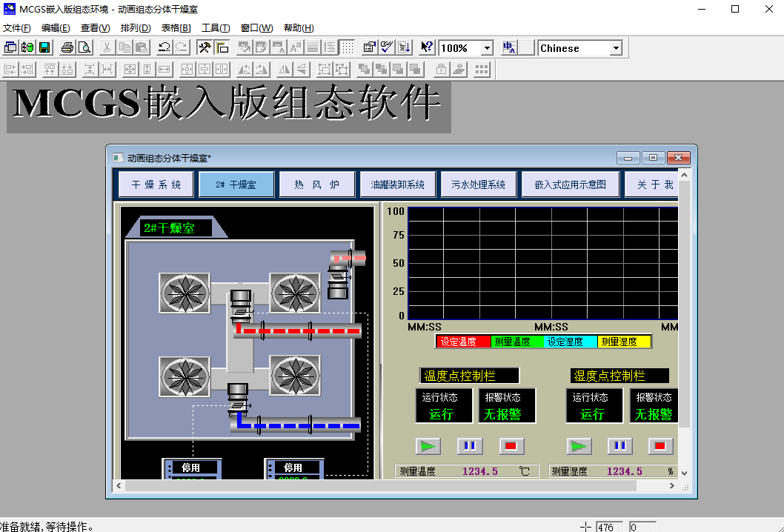Click the 热风炉 button
The width and height of the screenshot is (784, 532).
[317, 184]
